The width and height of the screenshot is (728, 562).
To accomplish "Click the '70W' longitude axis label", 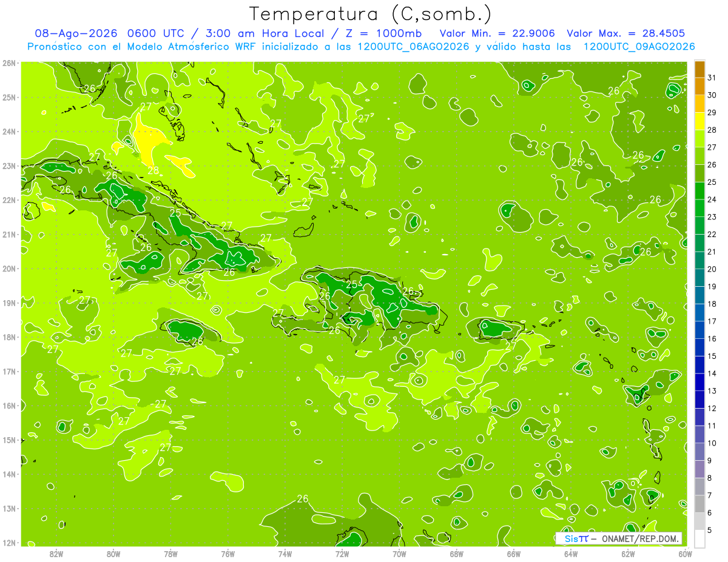I will (399, 554).
